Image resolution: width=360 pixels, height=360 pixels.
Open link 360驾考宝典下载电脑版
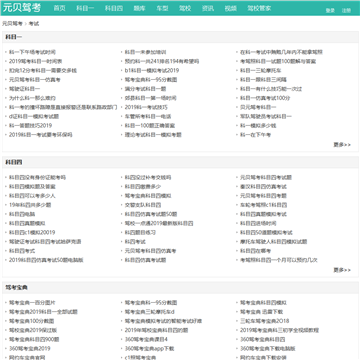click(x=268, y=348)
